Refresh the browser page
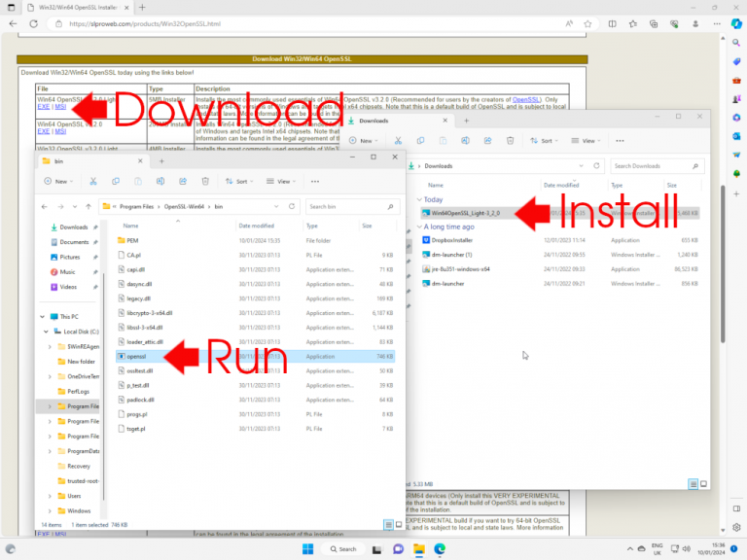 [33, 23]
